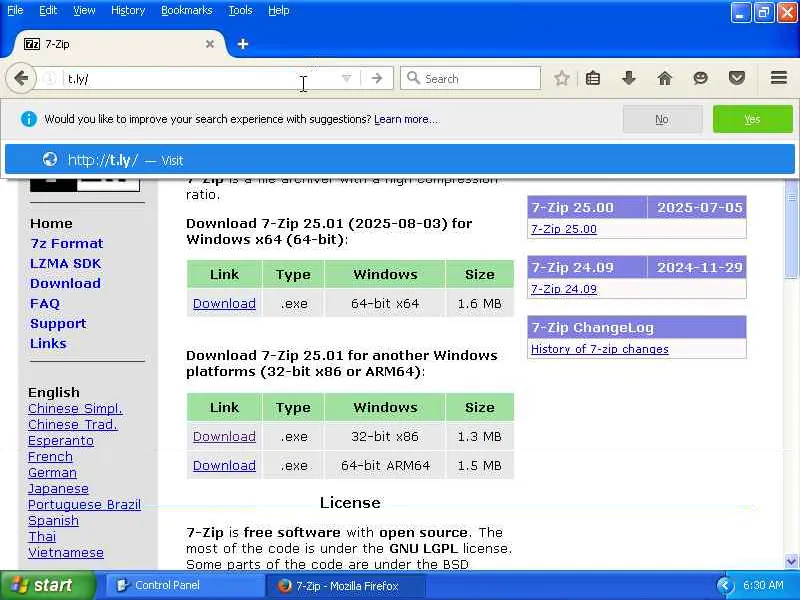This screenshot has height=600, width=800.
Task: Open the Windows start button
Action: (x=47, y=585)
